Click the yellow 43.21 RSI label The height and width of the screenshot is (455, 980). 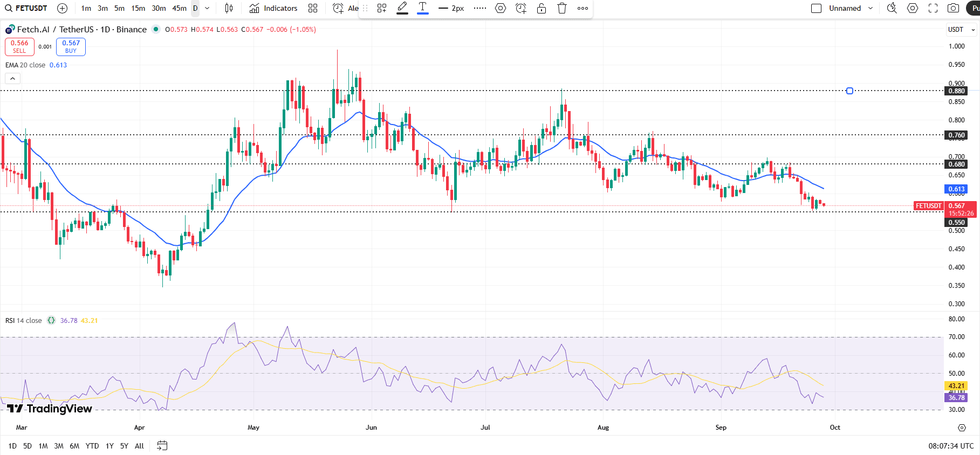956,386
